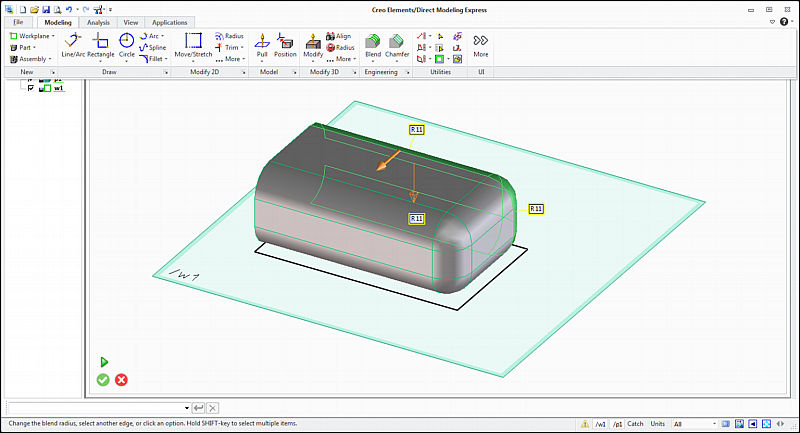Click the green checkmark to accept blend

coord(103,380)
